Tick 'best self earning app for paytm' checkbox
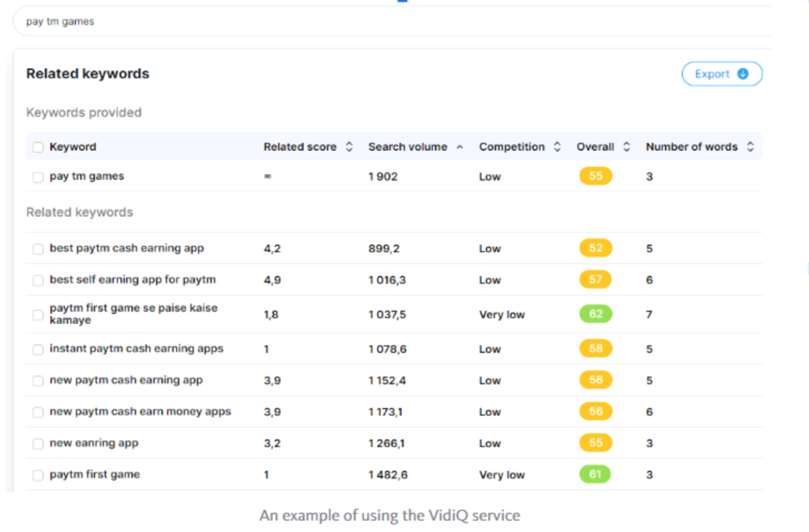809x532 pixels. 38,280
